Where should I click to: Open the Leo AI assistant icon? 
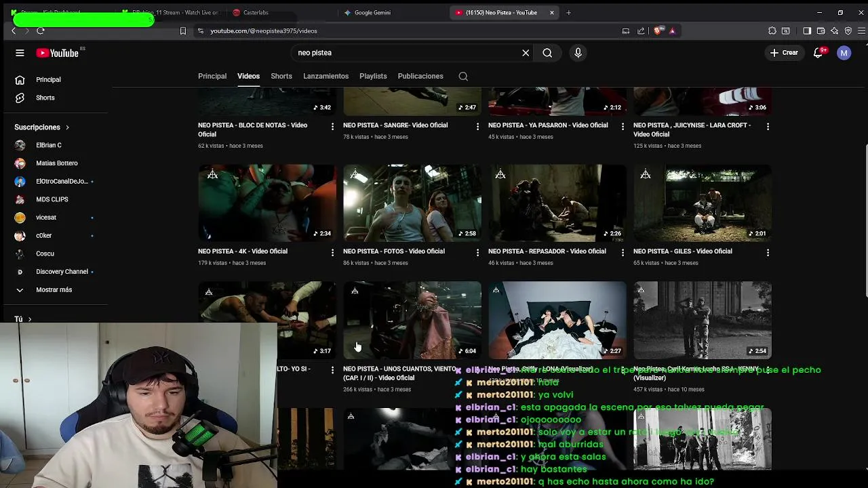point(834,30)
